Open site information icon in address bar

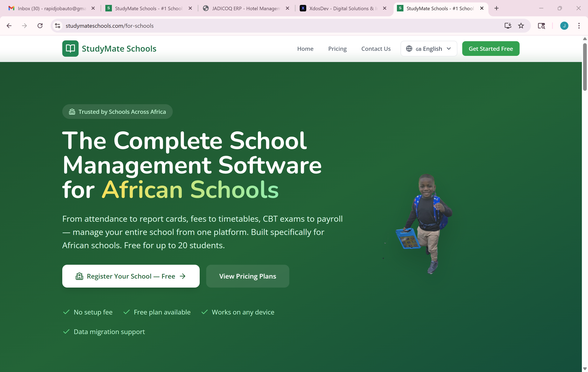pos(58,26)
